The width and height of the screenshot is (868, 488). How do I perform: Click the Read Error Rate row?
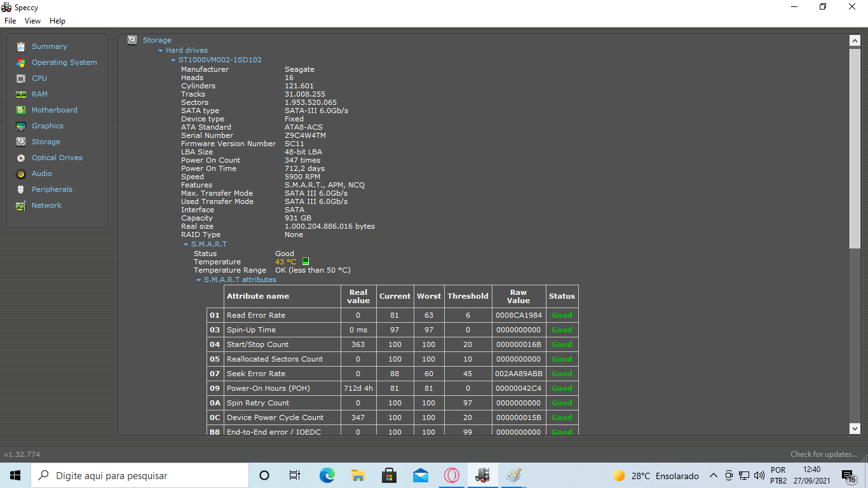tap(393, 315)
